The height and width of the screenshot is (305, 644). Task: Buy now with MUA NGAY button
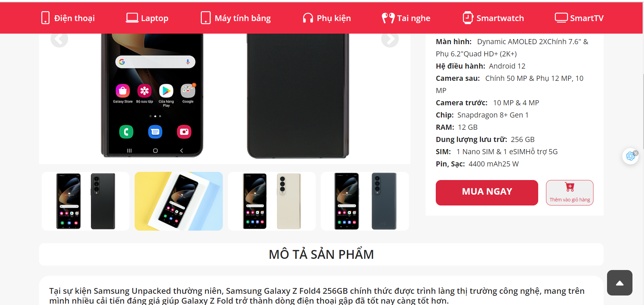tap(487, 193)
